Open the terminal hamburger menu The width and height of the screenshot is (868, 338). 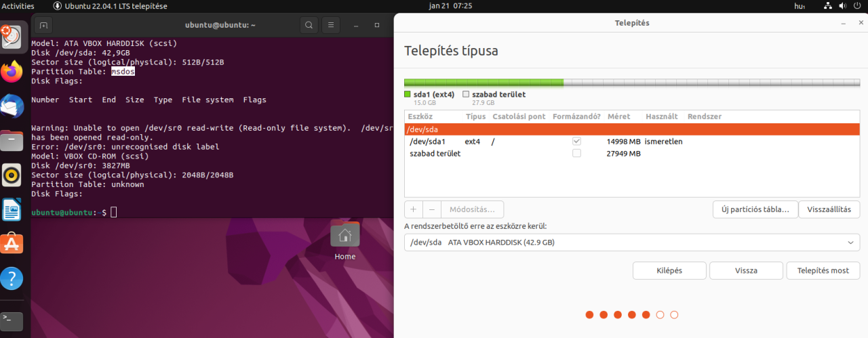point(330,25)
